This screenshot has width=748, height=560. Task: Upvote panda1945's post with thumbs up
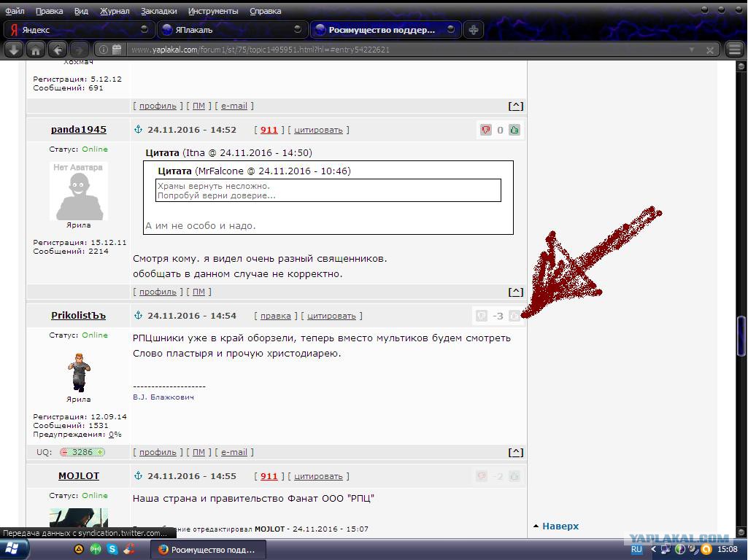(514, 130)
